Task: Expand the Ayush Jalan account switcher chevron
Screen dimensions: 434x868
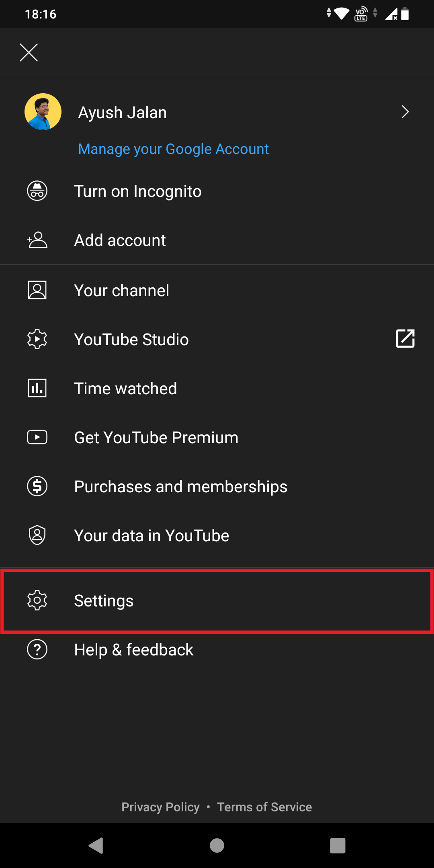Action: click(405, 112)
